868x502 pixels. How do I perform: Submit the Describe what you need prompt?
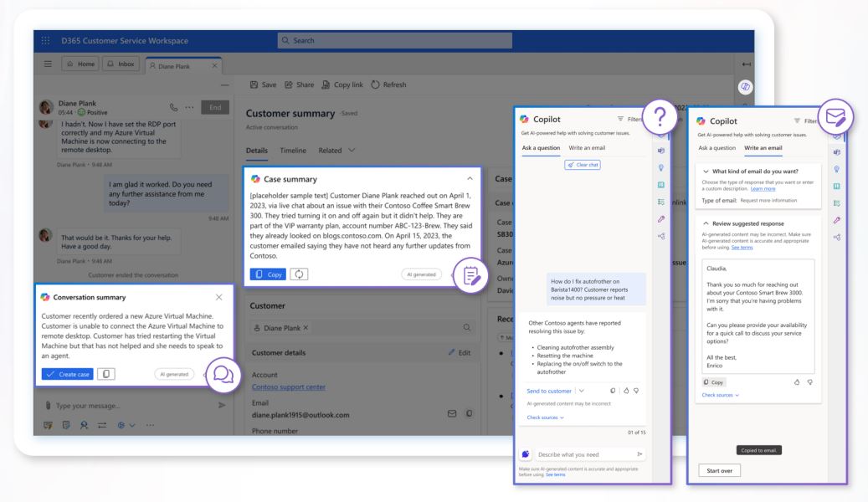tap(640, 453)
